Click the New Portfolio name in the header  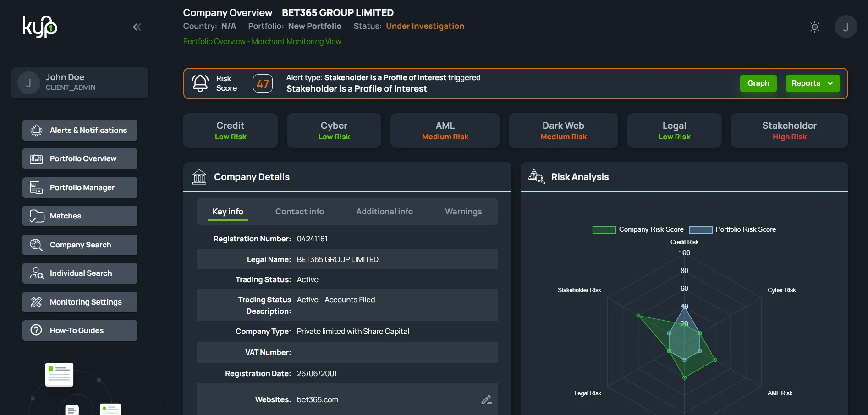pos(315,26)
